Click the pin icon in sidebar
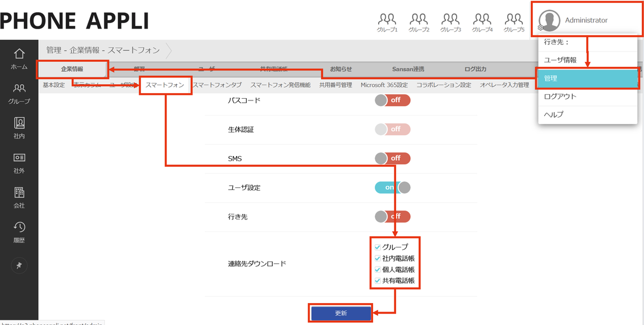 point(19,266)
